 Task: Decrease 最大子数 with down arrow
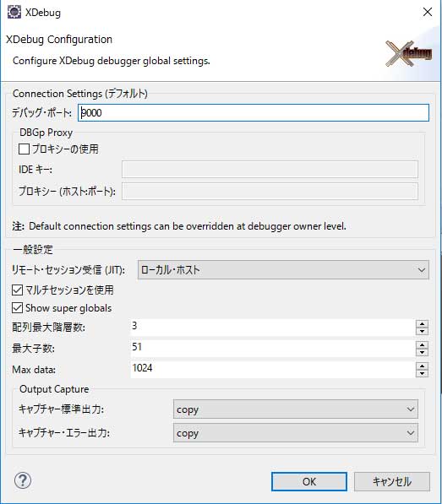tap(422, 352)
